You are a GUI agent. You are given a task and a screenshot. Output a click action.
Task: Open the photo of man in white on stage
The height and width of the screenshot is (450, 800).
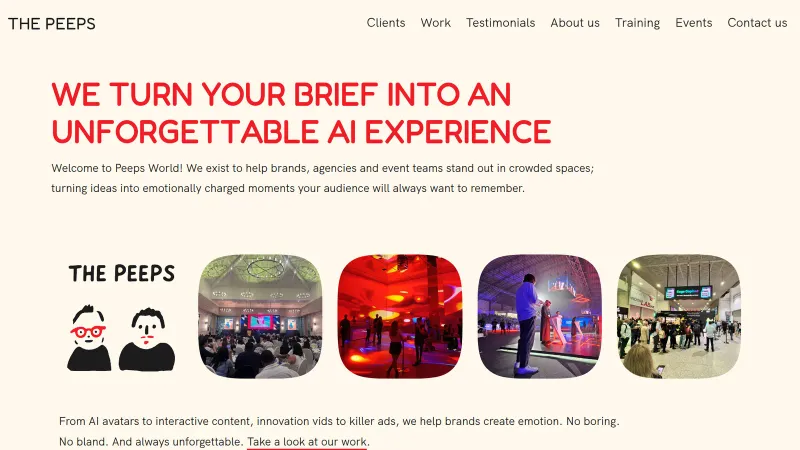point(540,316)
